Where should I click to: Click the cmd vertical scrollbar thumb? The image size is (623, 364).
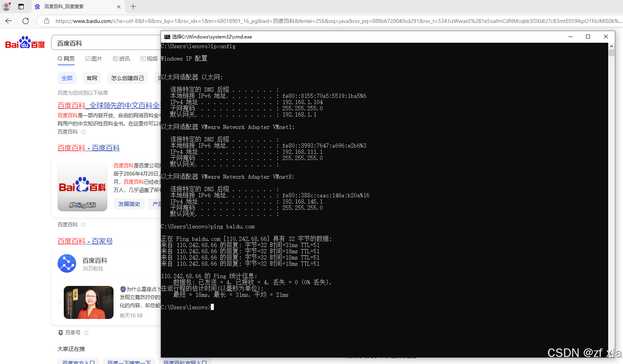(611, 52)
